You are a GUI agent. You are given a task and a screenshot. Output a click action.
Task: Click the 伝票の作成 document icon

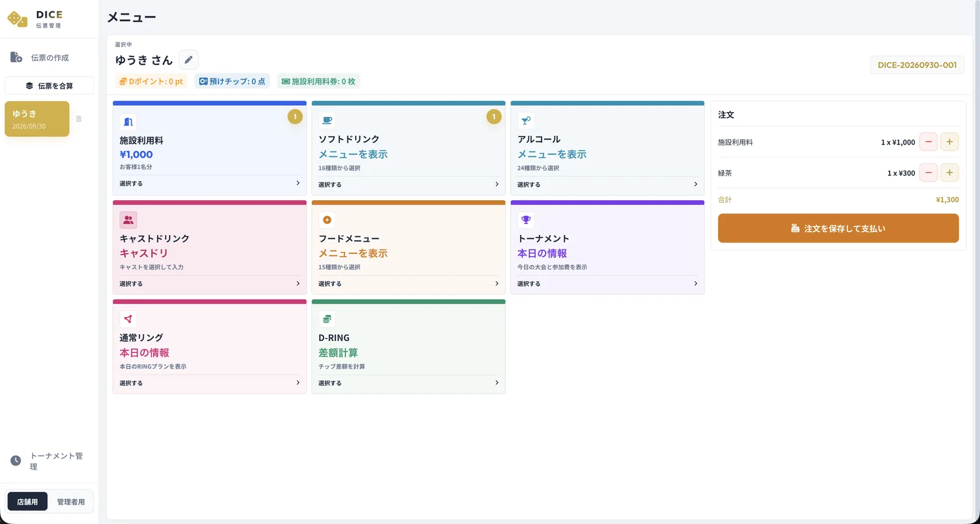point(17,58)
